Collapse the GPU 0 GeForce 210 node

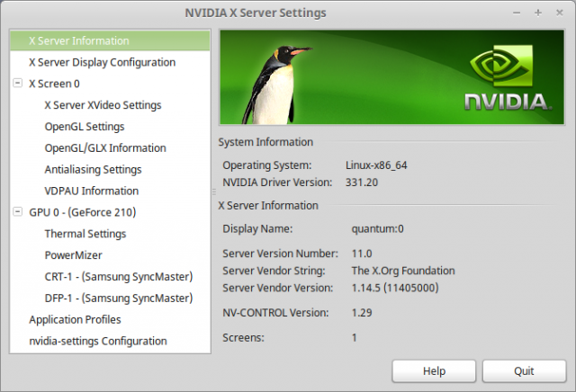[x=19, y=212]
